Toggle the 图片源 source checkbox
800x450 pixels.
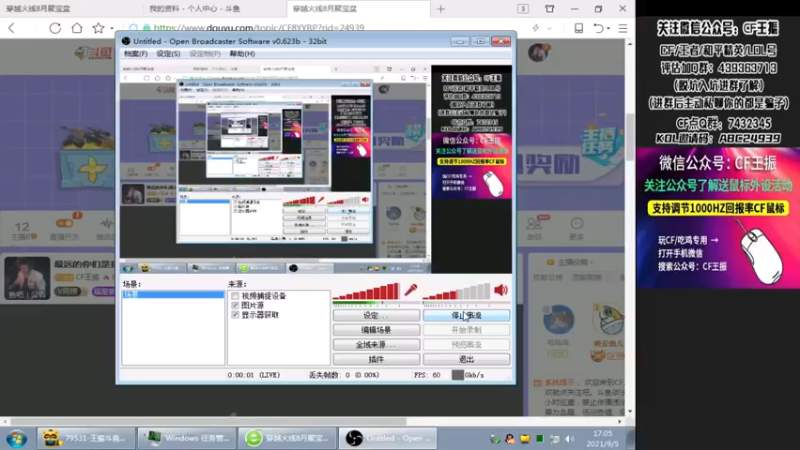[x=235, y=305]
